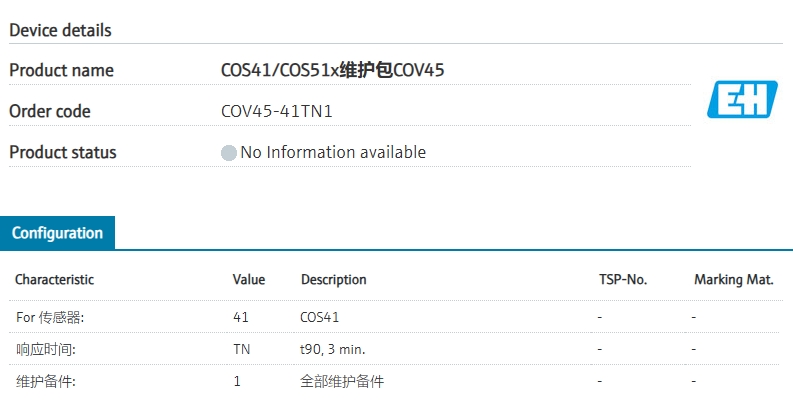Click the t90, 3 min. description
The width and height of the screenshot is (793, 407).
332,349
